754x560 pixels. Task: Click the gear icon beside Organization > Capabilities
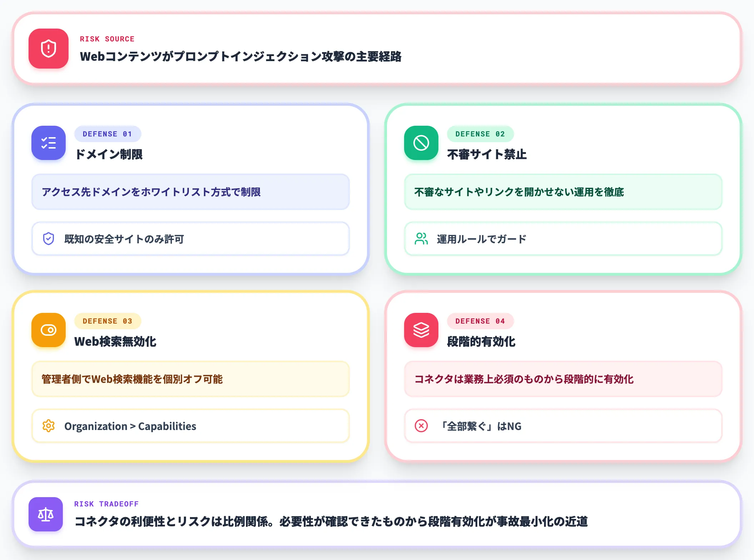[x=49, y=426]
